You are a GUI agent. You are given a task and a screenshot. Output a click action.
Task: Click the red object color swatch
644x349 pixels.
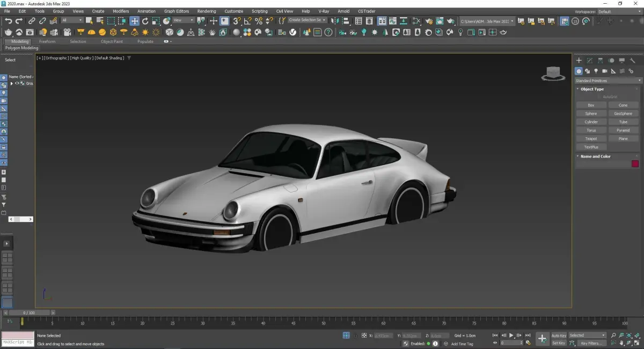coord(635,164)
